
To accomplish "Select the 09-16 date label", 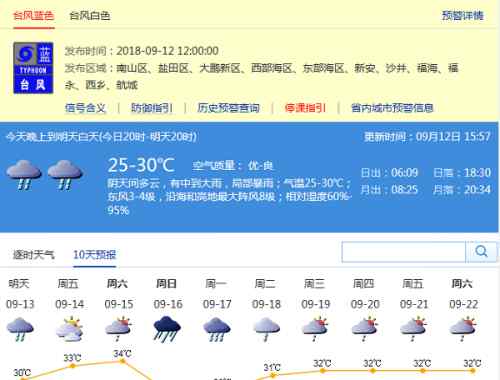I will click(x=168, y=304).
